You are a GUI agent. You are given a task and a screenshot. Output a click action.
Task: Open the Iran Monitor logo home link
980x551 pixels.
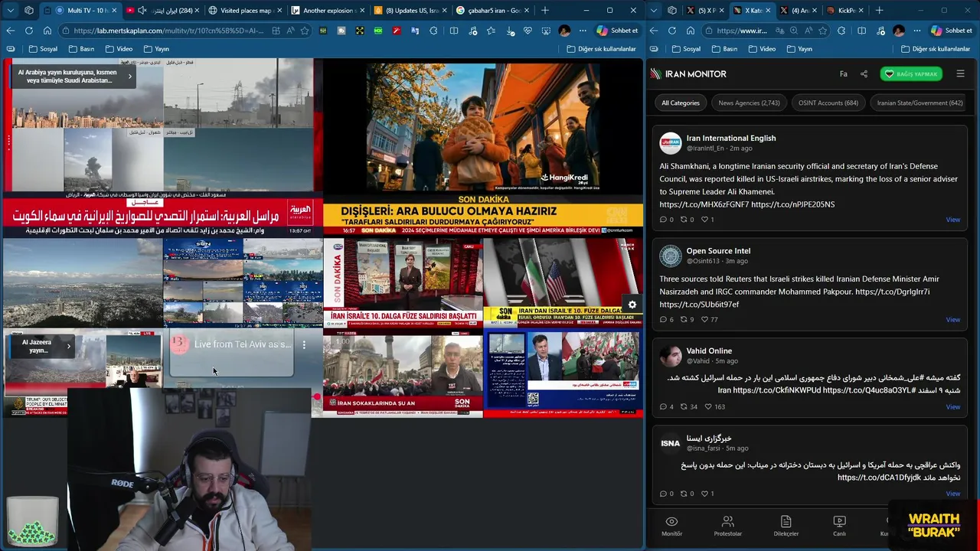[x=688, y=74]
